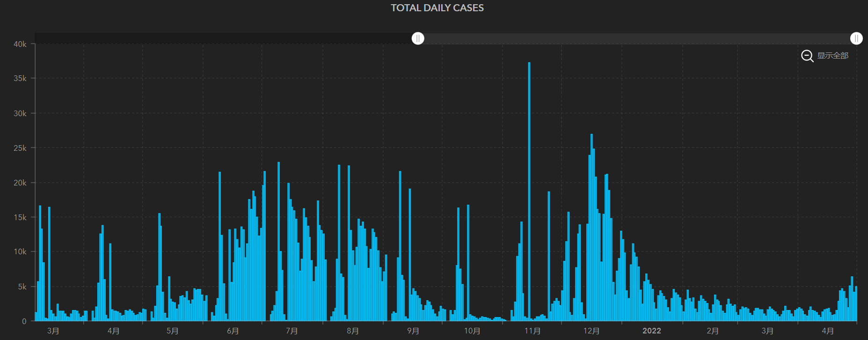Click the 15k y-axis label
The width and height of the screenshot is (868, 340).
pos(20,217)
